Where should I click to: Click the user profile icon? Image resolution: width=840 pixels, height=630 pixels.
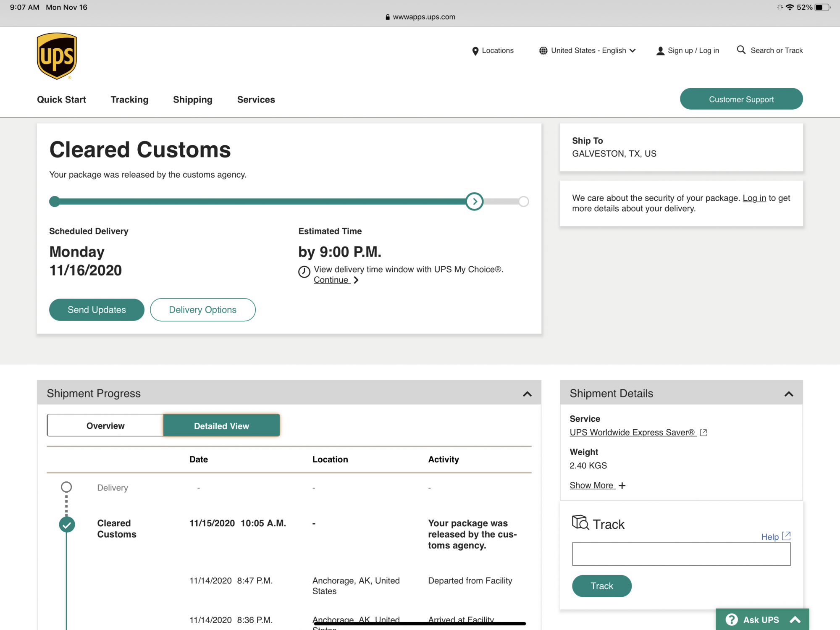[x=660, y=51]
